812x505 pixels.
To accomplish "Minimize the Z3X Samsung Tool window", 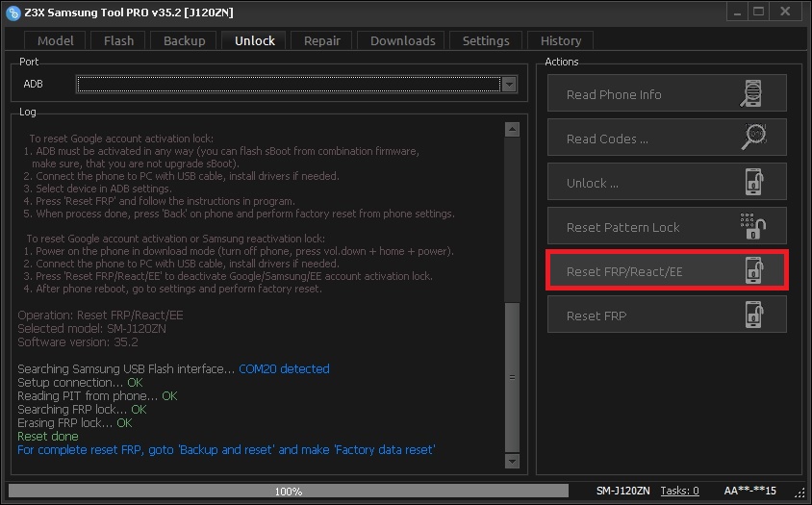I will pyautogui.click(x=737, y=12).
